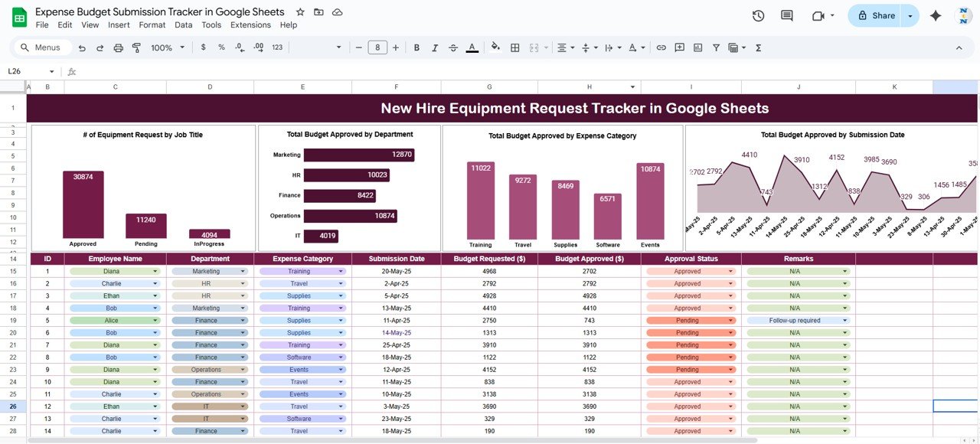Select the Paint format tool
Viewport: 980px width, 444px height.
pyautogui.click(x=136, y=47)
